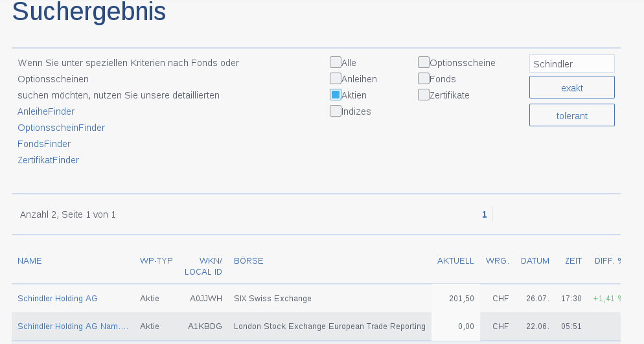Screen dimensions: 644x344
Task: Click the search field containing Schindler
Action: pyautogui.click(x=571, y=64)
